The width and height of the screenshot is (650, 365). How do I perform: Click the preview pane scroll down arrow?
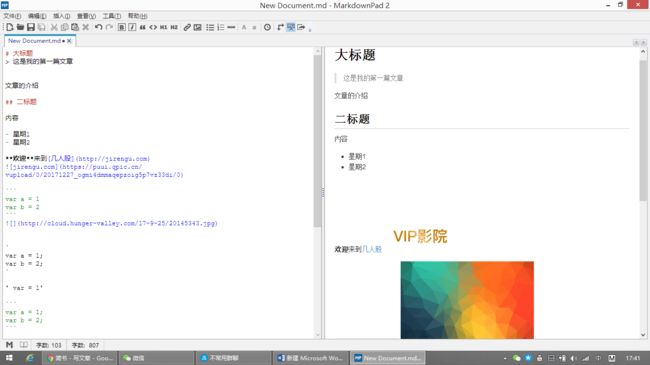tap(643, 335)
